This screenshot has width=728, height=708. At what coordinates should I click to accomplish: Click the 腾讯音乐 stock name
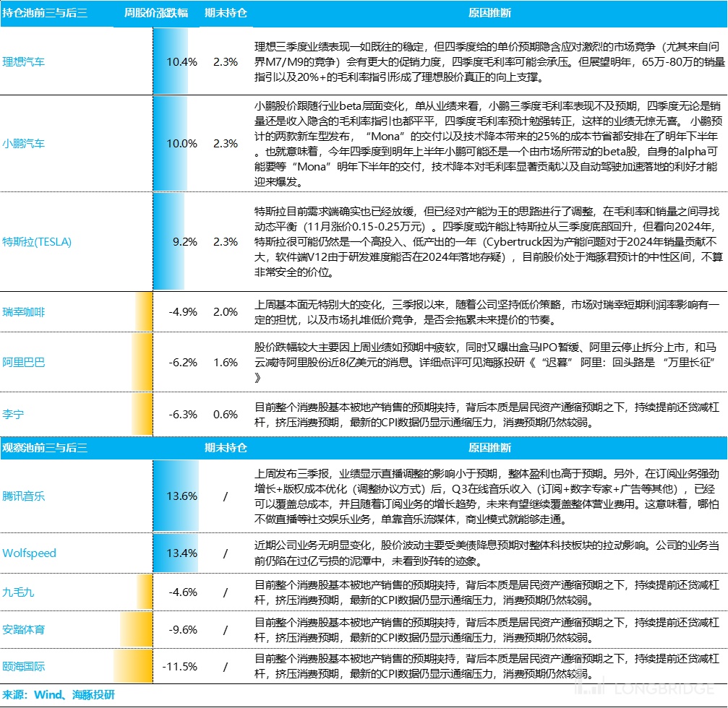[24, 496]
